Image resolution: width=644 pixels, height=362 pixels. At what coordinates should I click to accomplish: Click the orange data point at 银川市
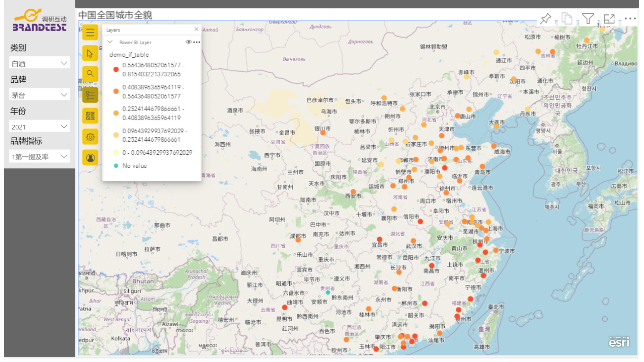click(x=323, y=133)
